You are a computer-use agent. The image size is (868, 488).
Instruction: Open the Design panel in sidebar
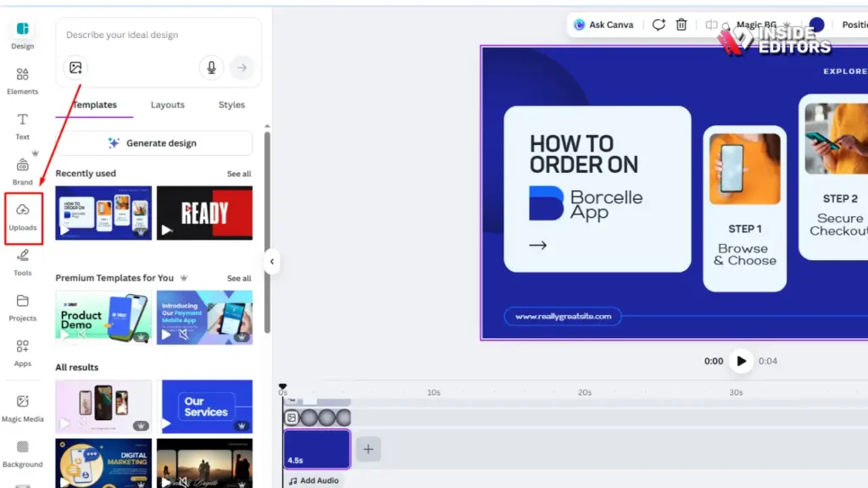click(x=22, y=36)
